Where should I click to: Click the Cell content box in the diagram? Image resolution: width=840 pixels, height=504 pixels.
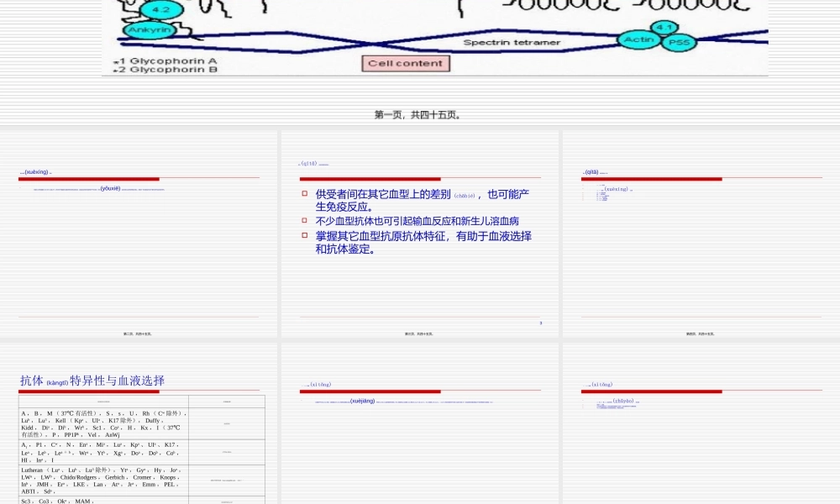pos(406,63)
